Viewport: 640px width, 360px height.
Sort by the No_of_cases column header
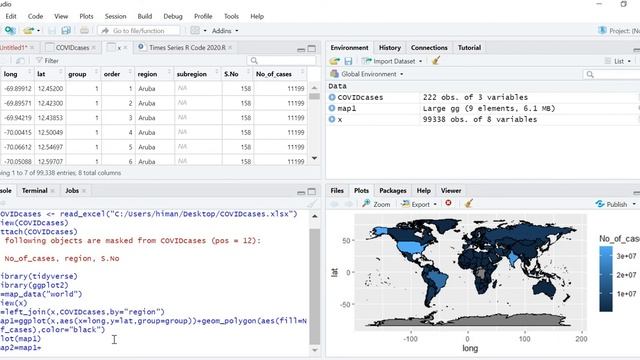280,74
